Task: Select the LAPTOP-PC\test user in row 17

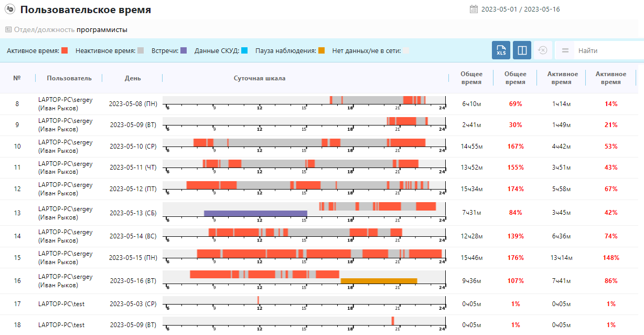Action: click(x=61, y=304)
